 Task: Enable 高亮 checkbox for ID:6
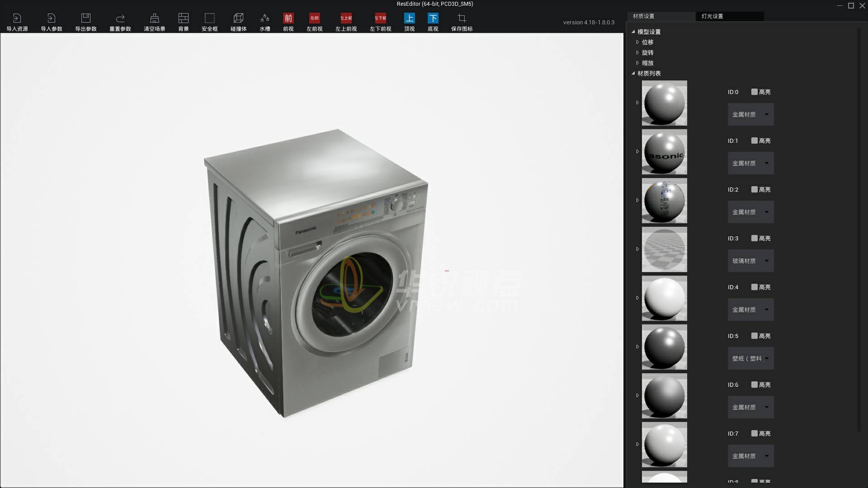pyautogui.click(x=755, y=385)
